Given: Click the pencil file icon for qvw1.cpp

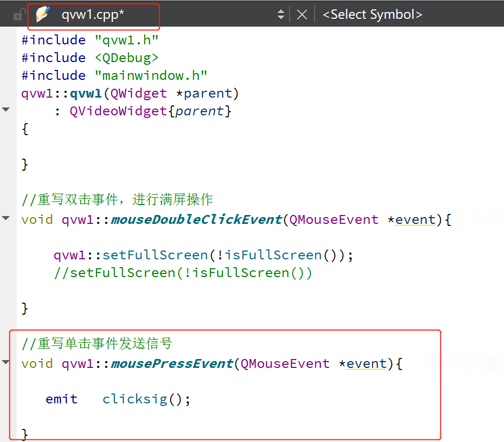Looking at the screenshot, I should pyautogui.click(x=43, y=14).
